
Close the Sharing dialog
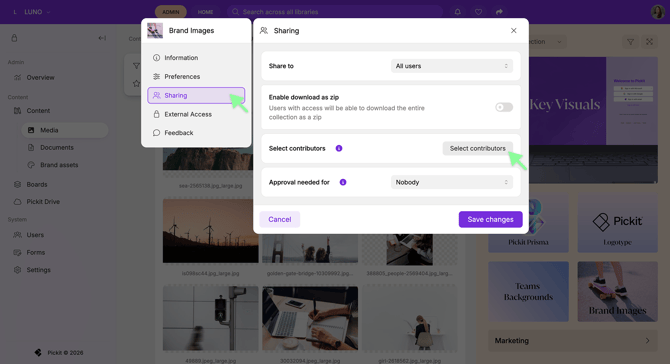[x=514, y=30]
